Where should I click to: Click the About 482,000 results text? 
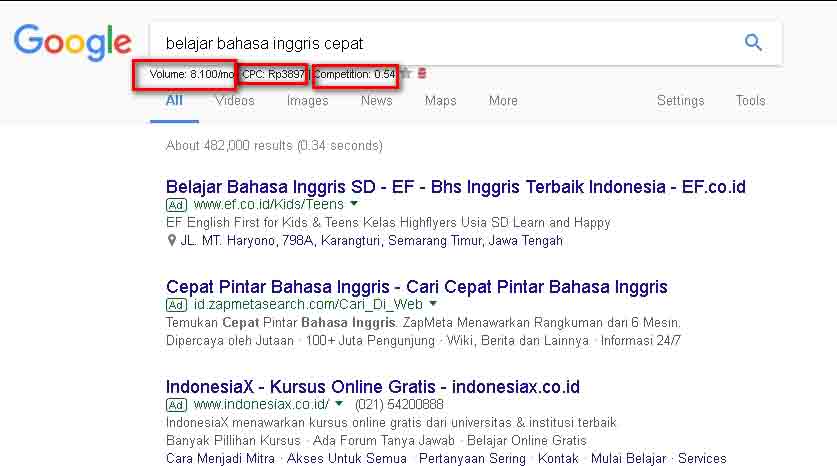274,146
